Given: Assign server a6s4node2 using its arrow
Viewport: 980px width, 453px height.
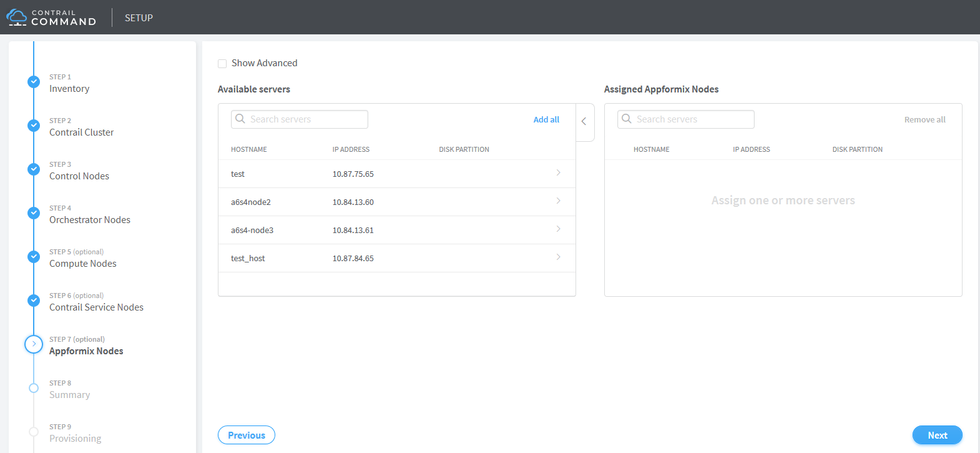Looking at the screenshot, I should coord(558,201).
